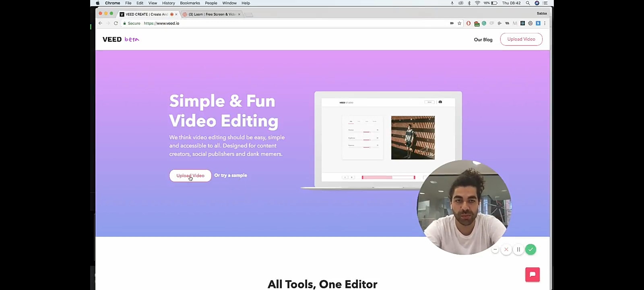
Task: Click the Creative Cloud menu bar icon
Action: point(461,3)
